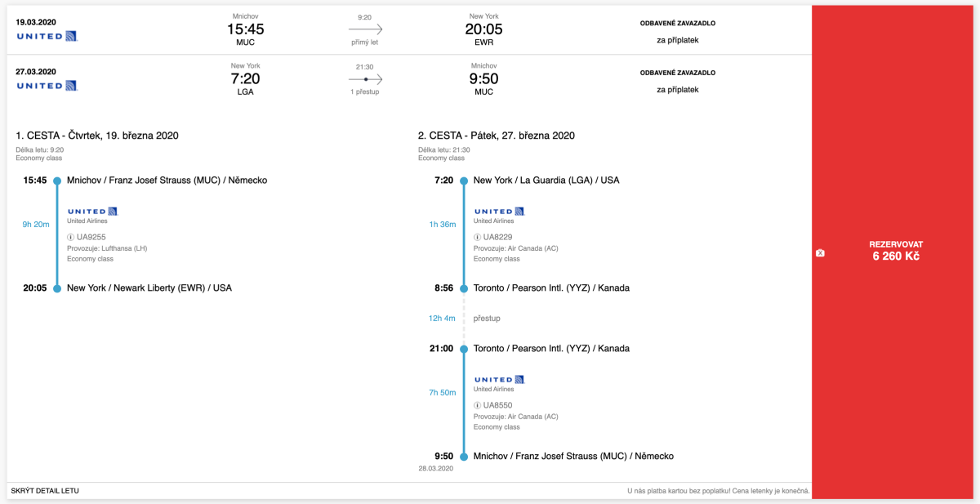Click the info icon beside flight UA9255
Viewport: 980px width, 504px height.
(x=71, y=237)
